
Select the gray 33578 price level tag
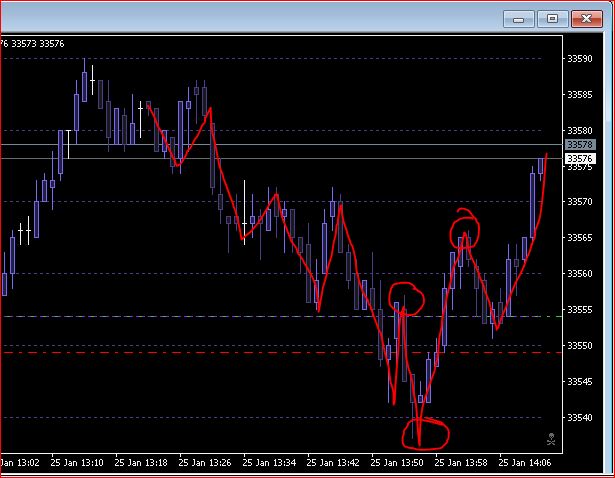pos(580,145)
